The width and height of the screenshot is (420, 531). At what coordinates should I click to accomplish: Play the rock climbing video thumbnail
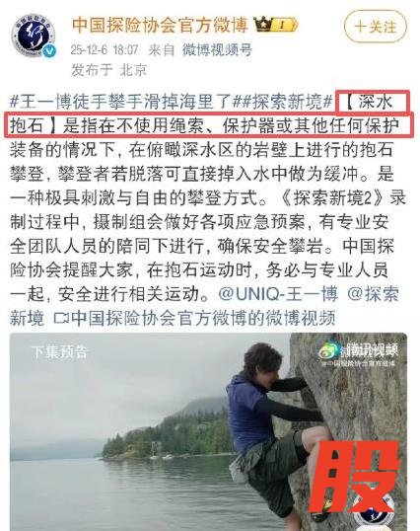(208, 431)
